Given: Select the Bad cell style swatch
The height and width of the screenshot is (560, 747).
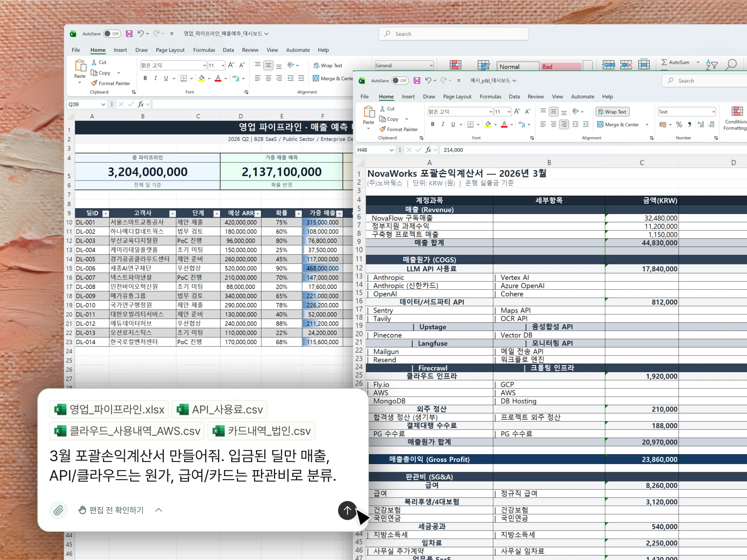Looking at the screenshot, I should coord(560,66).
